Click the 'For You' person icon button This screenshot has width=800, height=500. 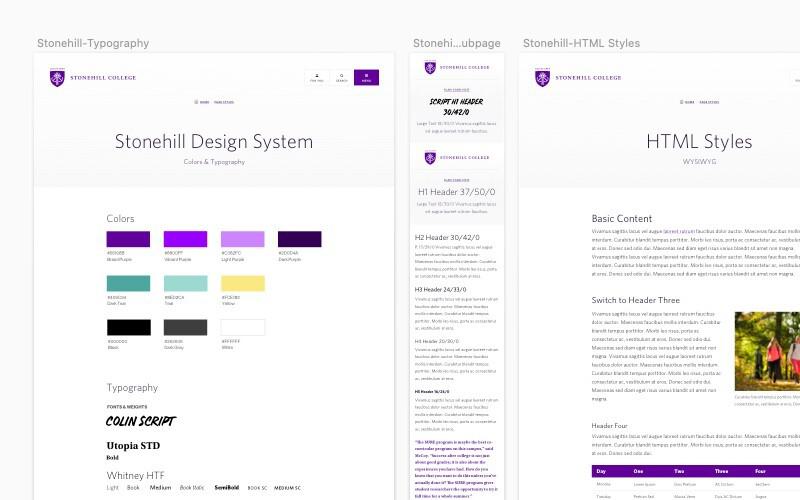click(x=316, y=77)
